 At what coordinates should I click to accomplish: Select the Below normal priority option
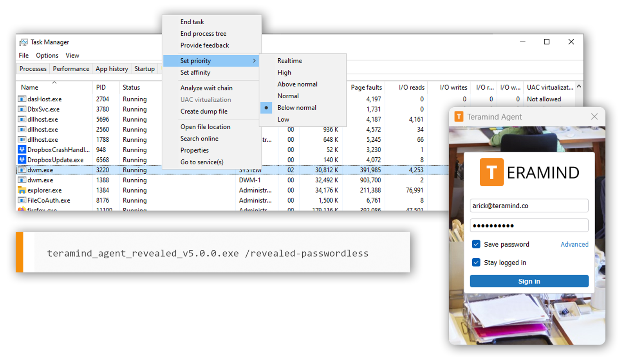296,108
